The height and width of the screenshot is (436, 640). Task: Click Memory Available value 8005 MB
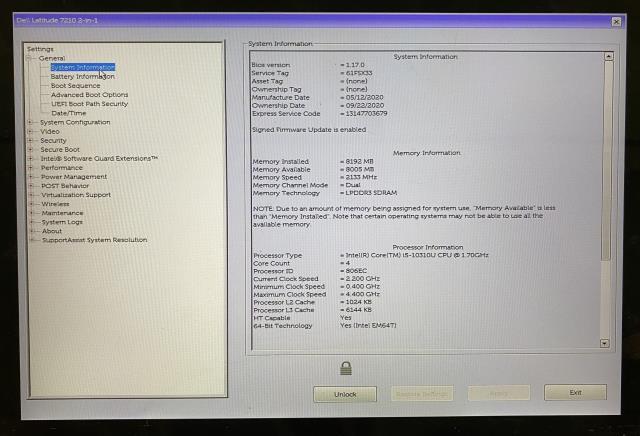(x=360, y=169)
